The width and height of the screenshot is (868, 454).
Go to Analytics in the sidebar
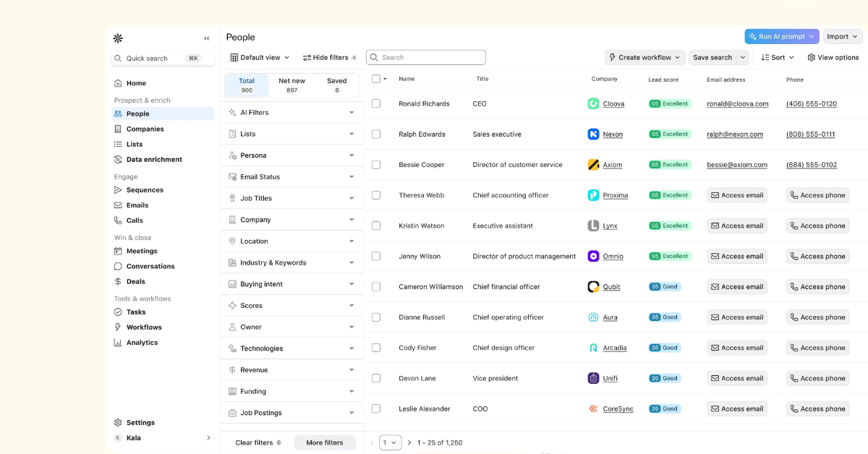click(142, 343)
